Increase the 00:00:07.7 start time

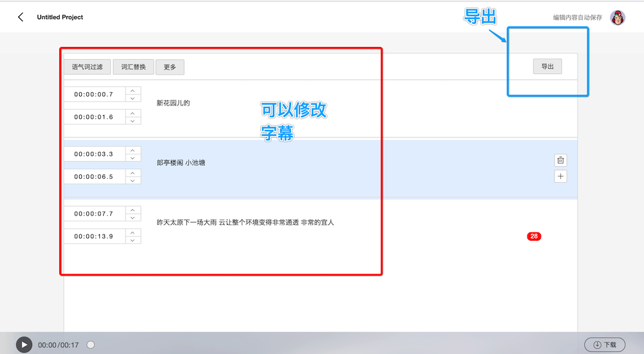click(132, 210)
